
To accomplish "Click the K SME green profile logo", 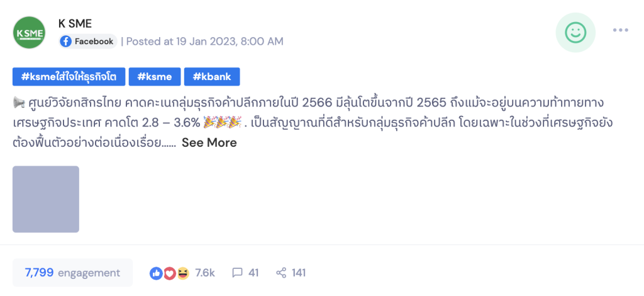I will [29, 33].
